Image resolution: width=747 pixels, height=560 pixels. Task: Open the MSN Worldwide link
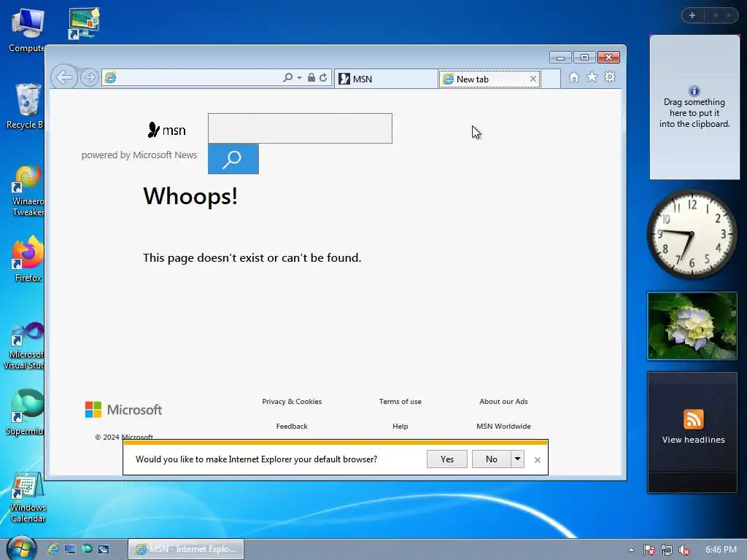click(x=503, y=426)
